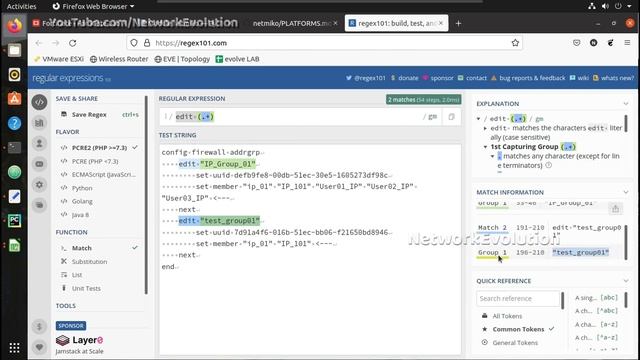
Task: Open Firefox hamburger menu
Action: coord(627,43)
